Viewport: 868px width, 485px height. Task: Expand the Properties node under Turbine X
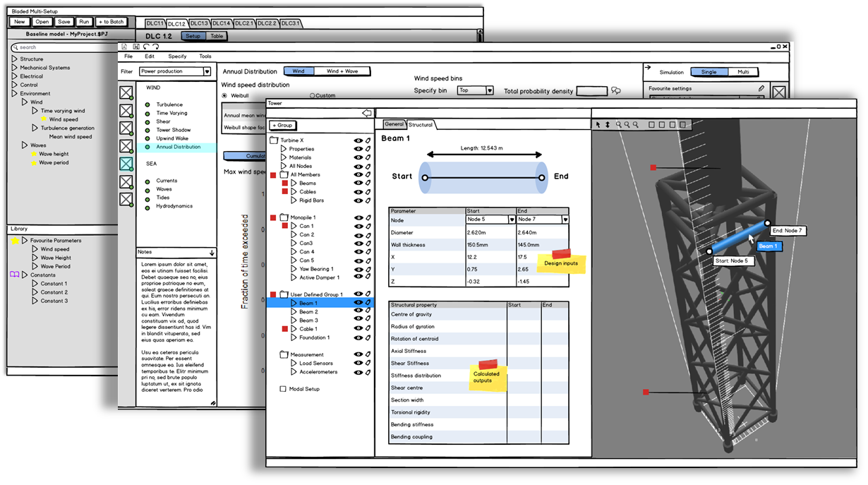[x=284, y=149]
